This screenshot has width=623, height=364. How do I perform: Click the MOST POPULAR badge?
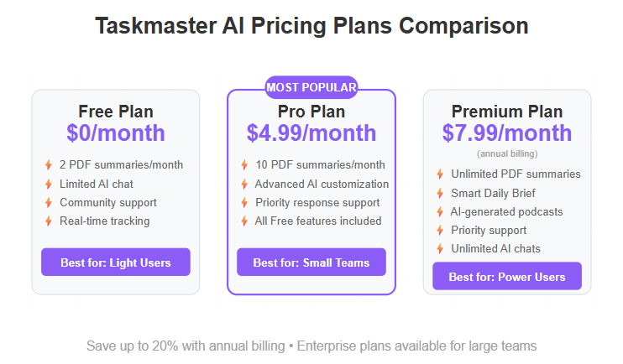(311, 87)
